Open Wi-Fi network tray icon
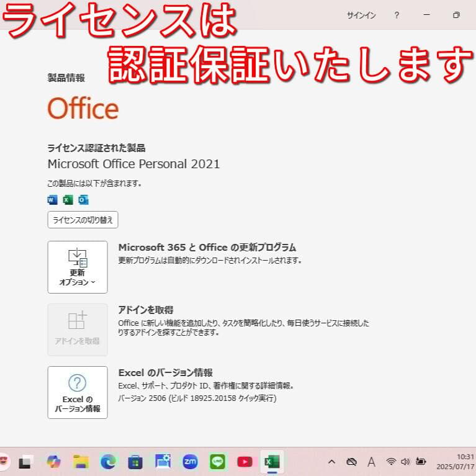The image size is (476, 476). tap(391, 462)
